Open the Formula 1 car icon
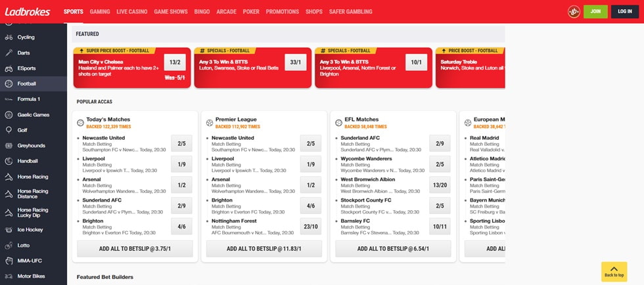 9,99
